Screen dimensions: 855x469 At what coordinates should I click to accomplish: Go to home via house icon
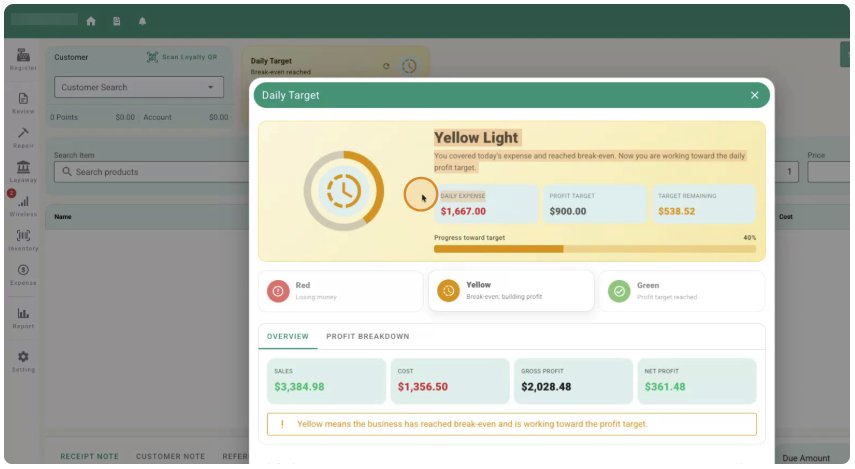(x=91, y=21)
